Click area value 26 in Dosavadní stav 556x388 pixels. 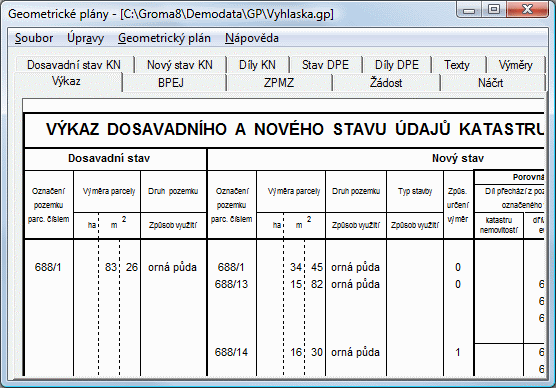(x=132, y=267)
